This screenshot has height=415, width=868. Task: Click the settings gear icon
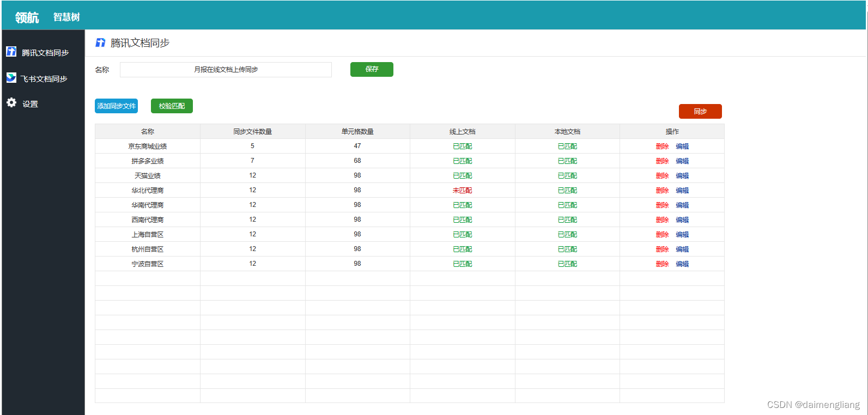pos(11,102)
